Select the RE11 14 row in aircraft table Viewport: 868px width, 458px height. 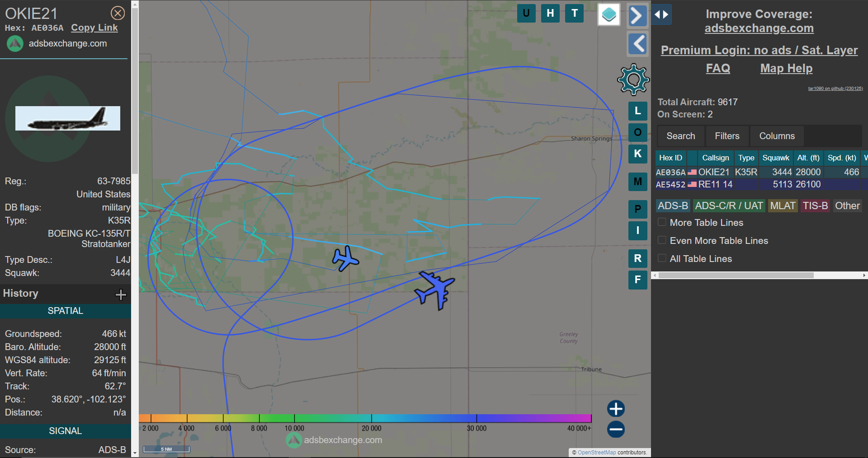pyautogui.click(x=761, y=184)
